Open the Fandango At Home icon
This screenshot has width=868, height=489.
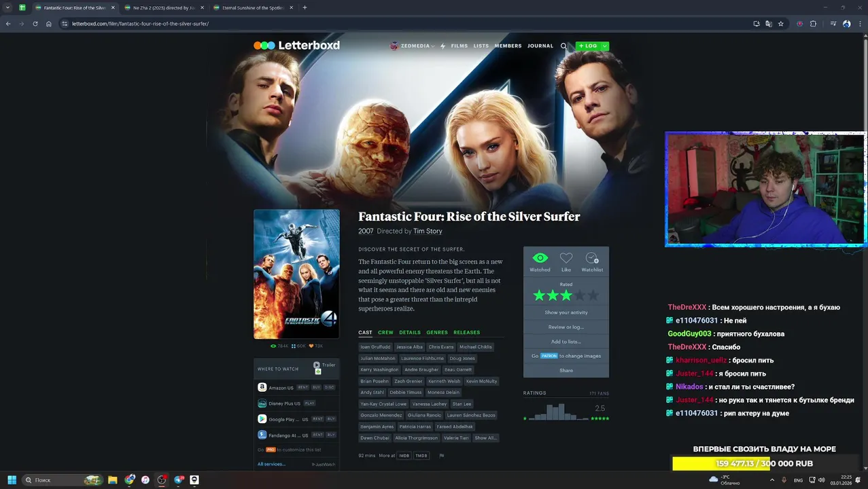tap(262, 435)
